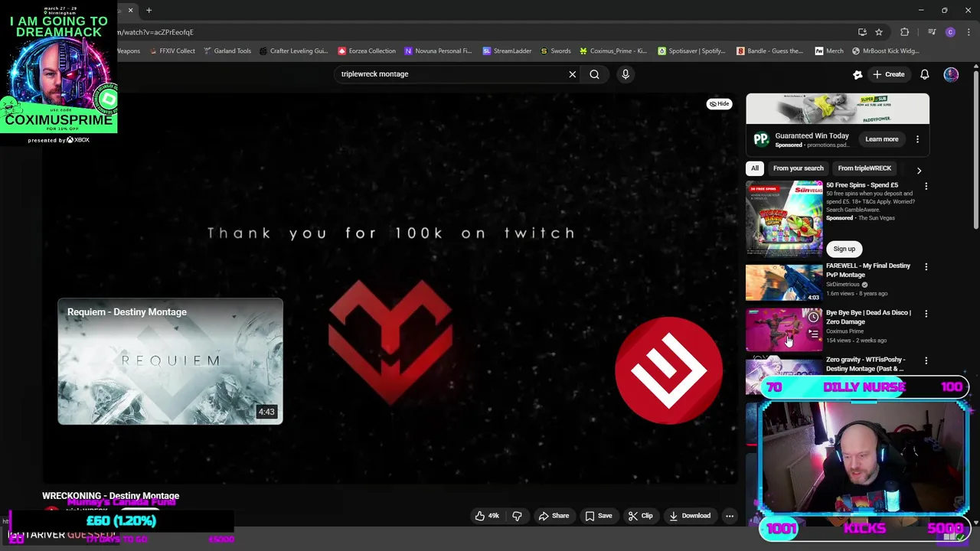Click the magnifier search button
The image size is (980, 551).
click(x=594, y=74)
